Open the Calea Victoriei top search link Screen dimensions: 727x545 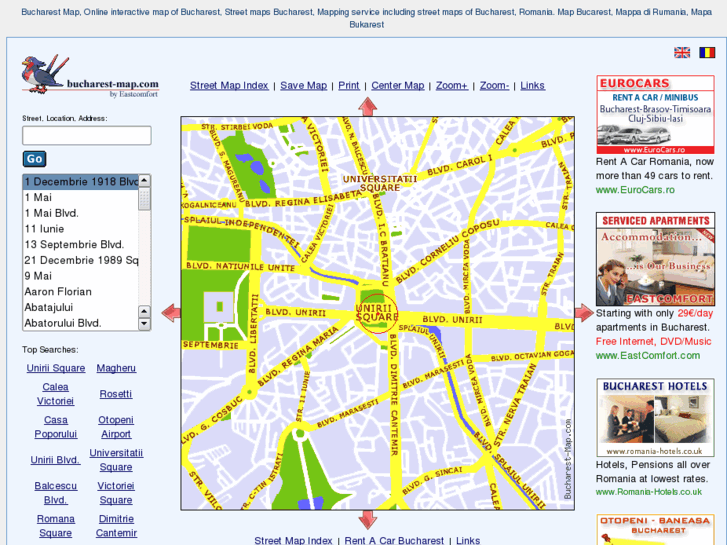coord(55,394)
